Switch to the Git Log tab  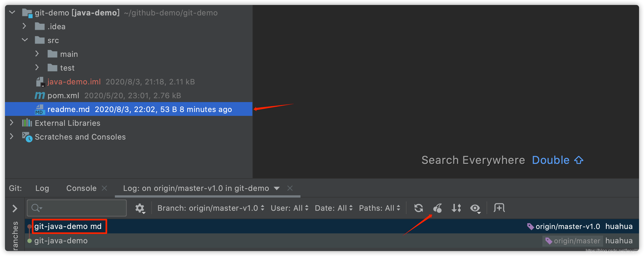click(42, 188)
